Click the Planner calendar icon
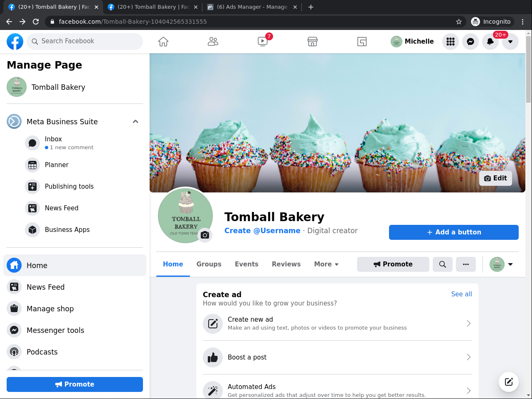 [x=32, y=165]
